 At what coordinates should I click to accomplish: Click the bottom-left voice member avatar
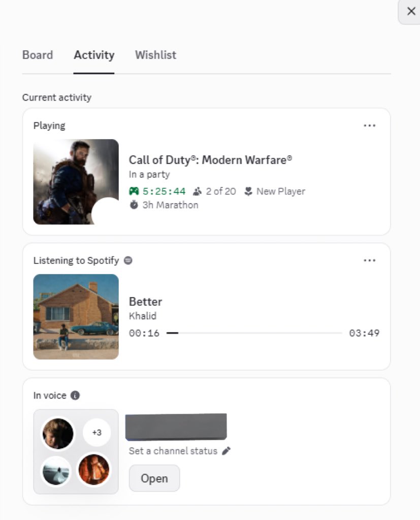point(56,471)
